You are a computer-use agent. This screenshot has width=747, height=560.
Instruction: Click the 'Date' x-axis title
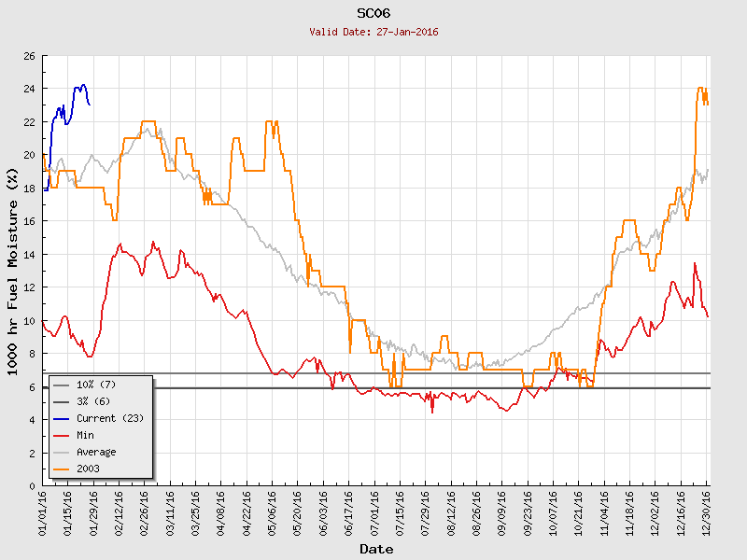[376, 550]
